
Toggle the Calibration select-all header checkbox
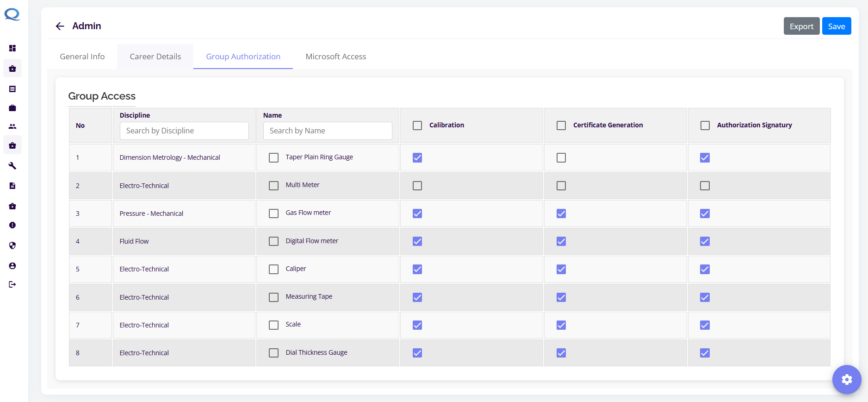[x=417, y=126]
